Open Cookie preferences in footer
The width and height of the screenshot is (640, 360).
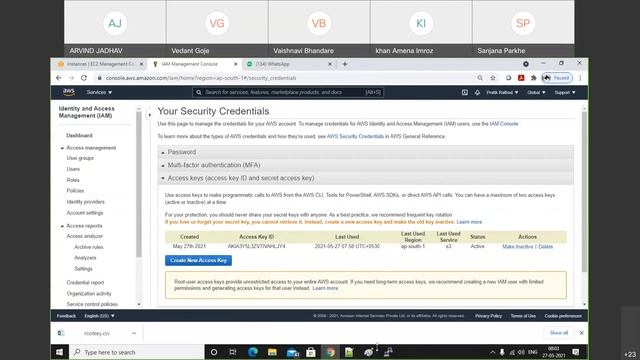point(563,316)
